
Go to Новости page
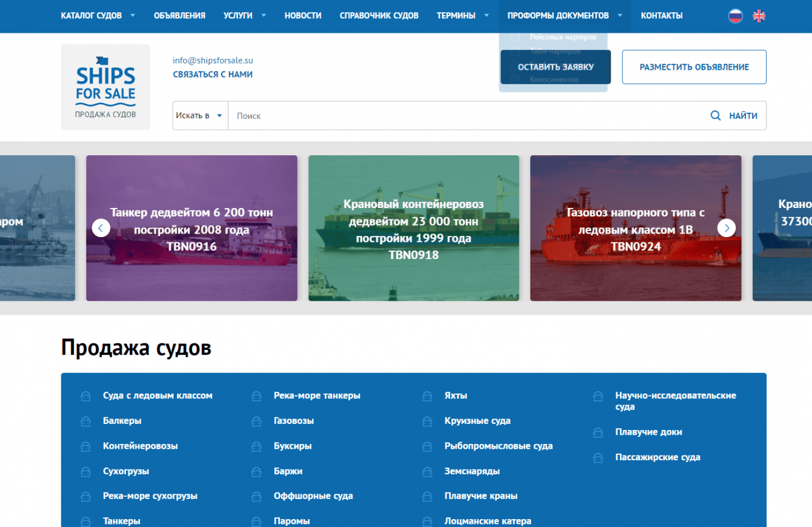point(303,16)
